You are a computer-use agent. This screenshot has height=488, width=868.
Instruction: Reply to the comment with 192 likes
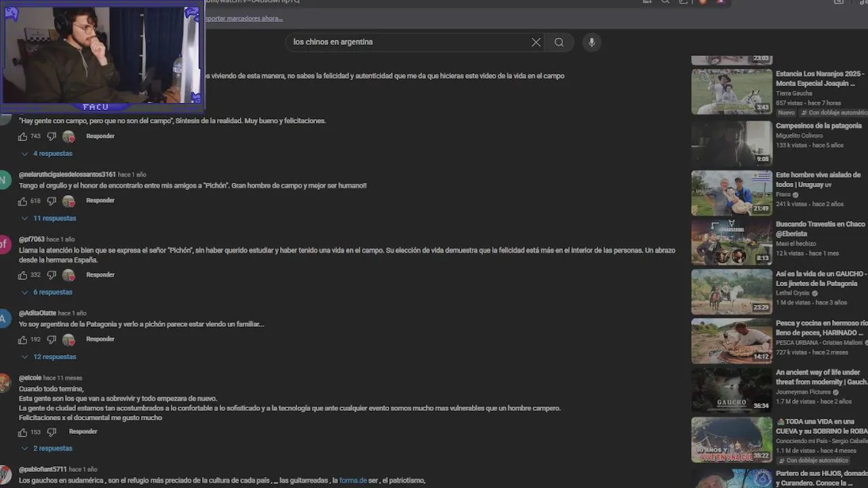coord(100,340)
